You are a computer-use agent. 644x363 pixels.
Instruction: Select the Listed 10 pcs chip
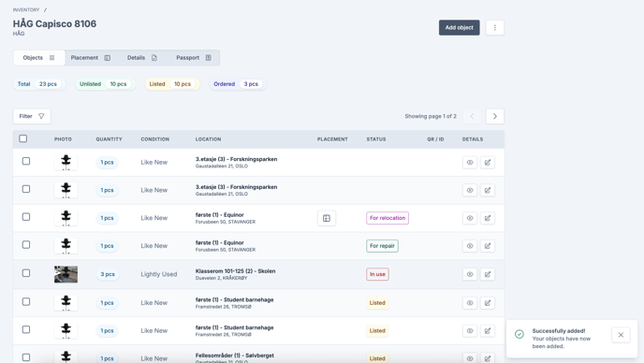point(171,84)
